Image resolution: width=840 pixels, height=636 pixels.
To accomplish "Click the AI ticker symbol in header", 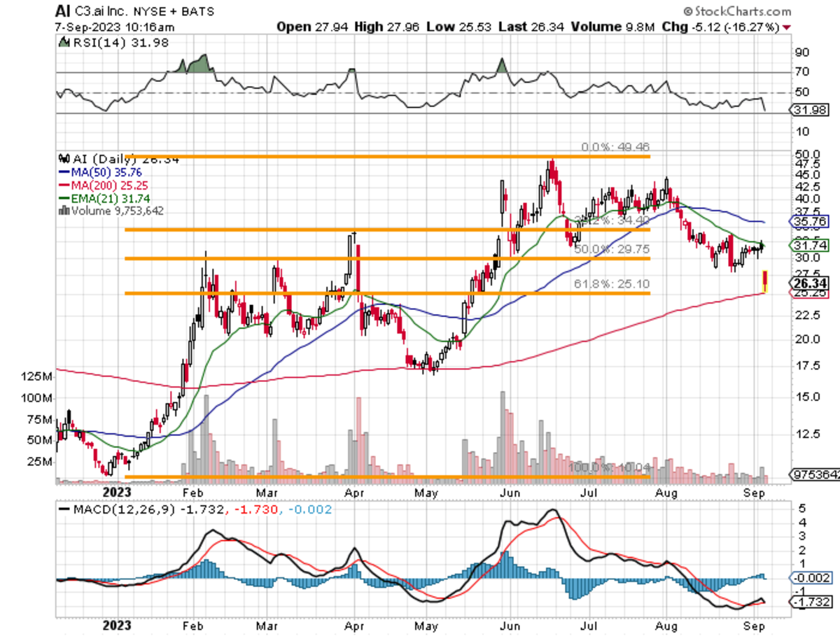I will (63, 12).
